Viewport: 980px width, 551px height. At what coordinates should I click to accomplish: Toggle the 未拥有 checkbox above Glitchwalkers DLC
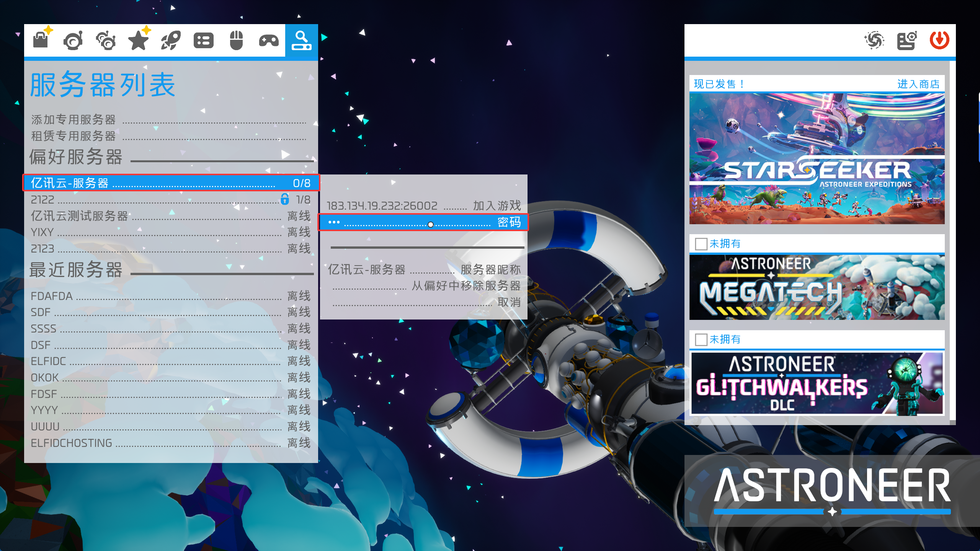[x=701, y=339]
